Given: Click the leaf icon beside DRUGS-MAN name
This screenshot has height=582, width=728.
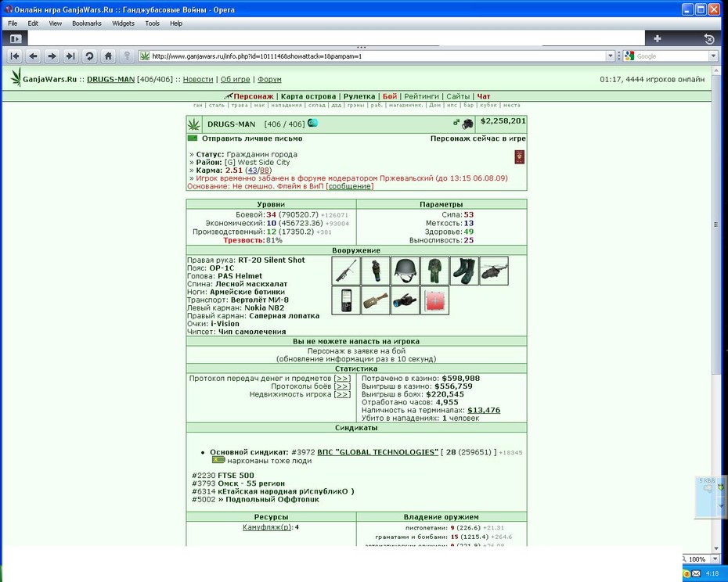Looking at the screenshot, I should pyautogui.click(x=193, y=124).
